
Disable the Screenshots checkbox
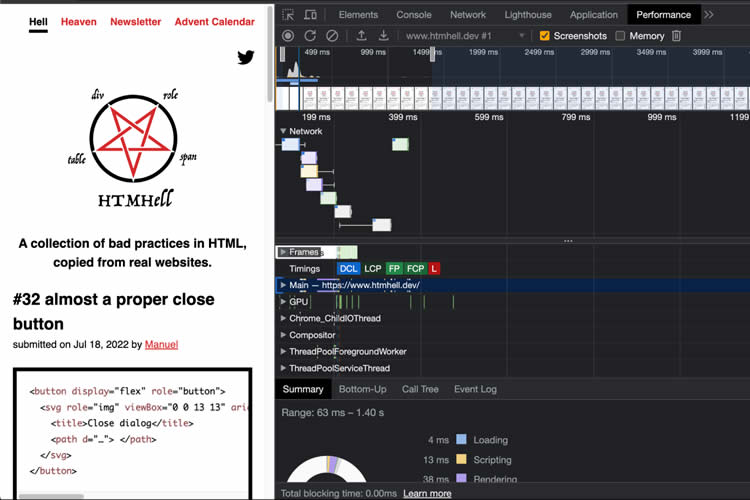click(544, 36)
